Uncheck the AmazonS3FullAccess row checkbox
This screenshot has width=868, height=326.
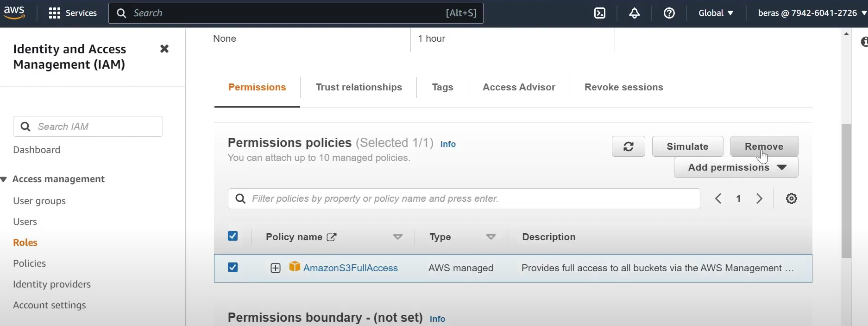(x=233, y=268)
